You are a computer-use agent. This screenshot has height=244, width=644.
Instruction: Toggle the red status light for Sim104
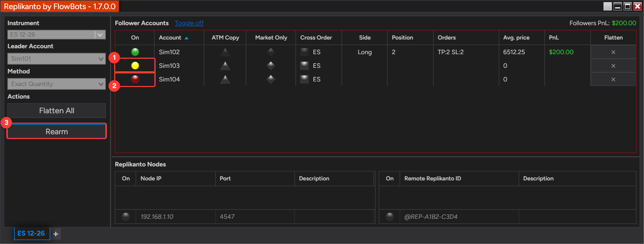(135, 79)
